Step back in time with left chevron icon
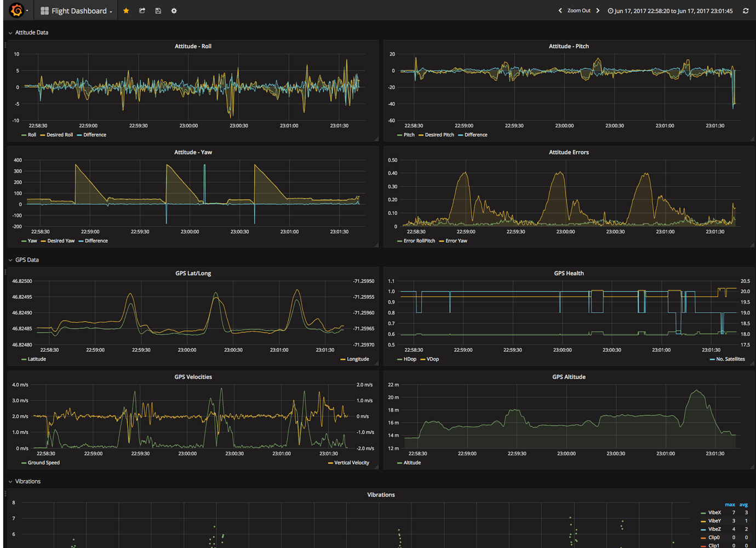 tap(560, 10)
